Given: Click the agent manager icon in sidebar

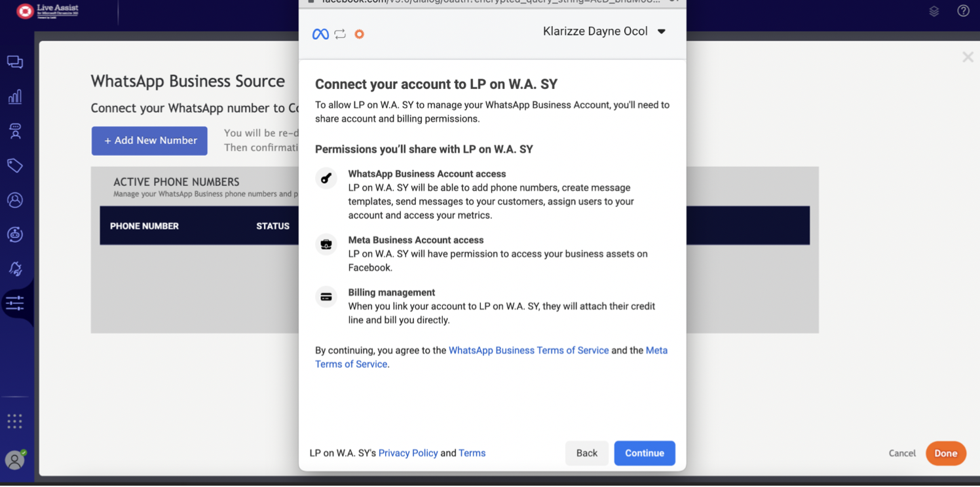Looking at the screenshot, I should coord(15,131).
